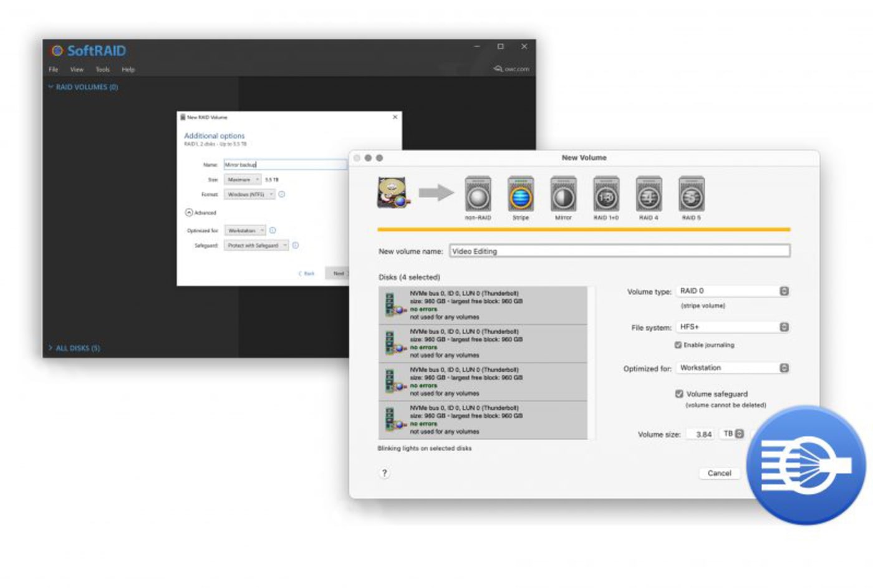This screenshot has height=588, width=873.
Task: Click the info icon beside the Safeguard dropdown
Action: coord(296,246)
